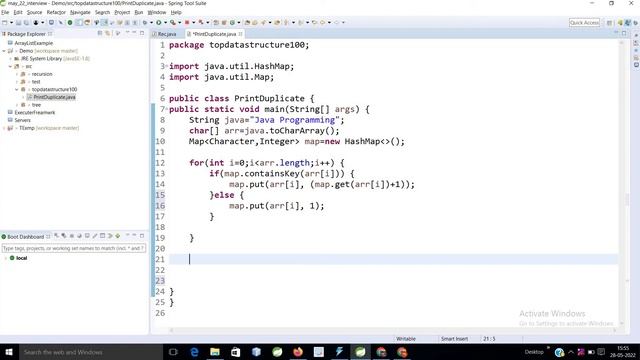Click the Boot Dashboard filter text field

coord(74,248)
